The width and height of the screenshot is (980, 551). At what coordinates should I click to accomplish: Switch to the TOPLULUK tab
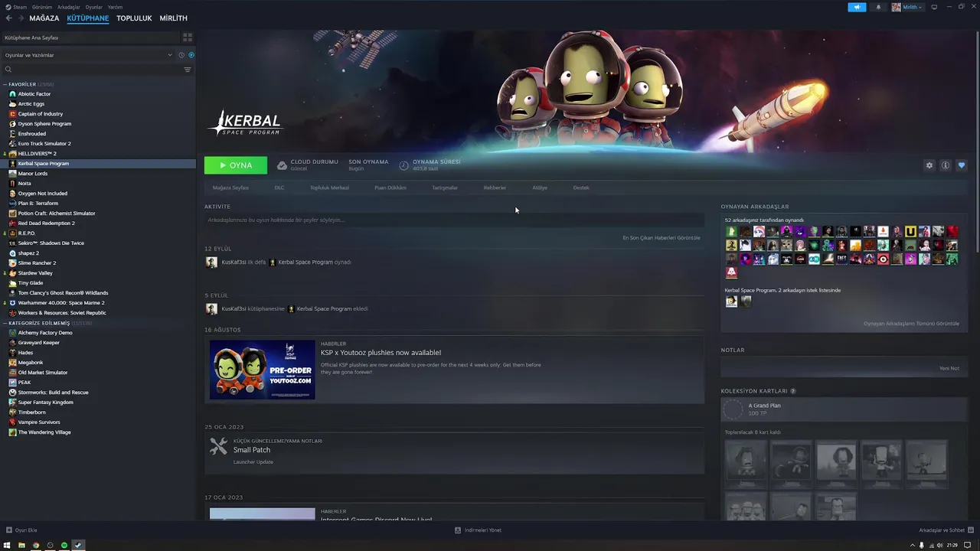pyautogui.click(x=134, y=18)
